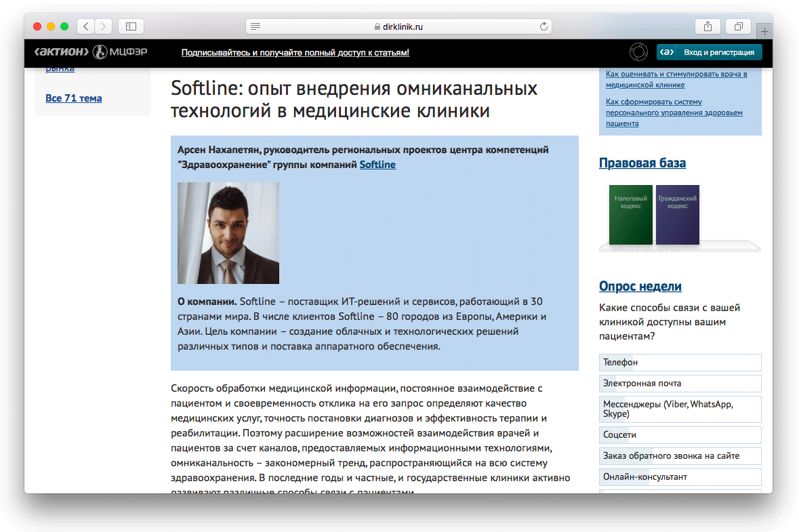Show all tabs overview icon
Viewport: 799px width, 532px height.
(739, 26)
